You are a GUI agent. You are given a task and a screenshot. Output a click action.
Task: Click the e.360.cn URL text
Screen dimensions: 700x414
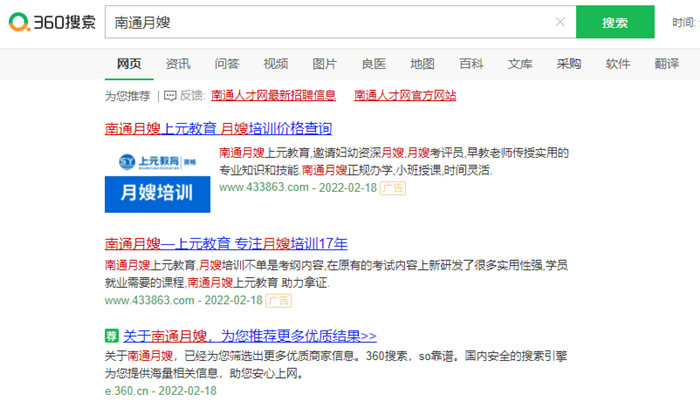(x=126, y=391)
